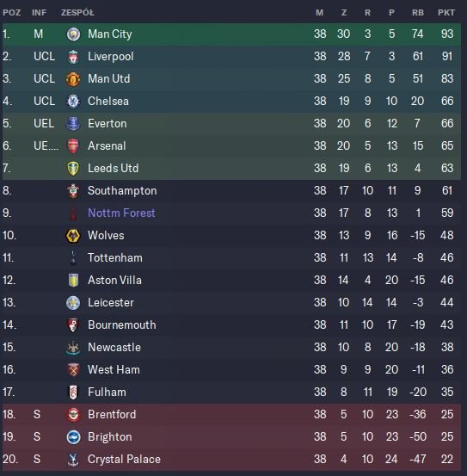Click the Man City club crest
The height and width of the screenshot is (476, 467).
[73, 34]
